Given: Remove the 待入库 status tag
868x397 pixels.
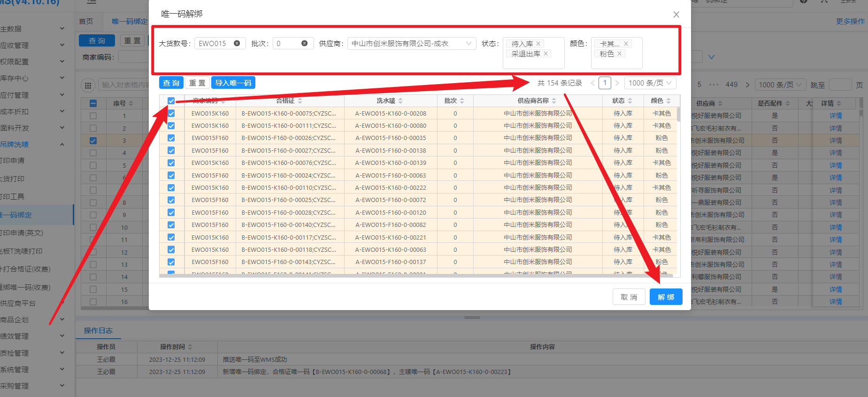Looking at the screenshot, I should coord(538,44).
